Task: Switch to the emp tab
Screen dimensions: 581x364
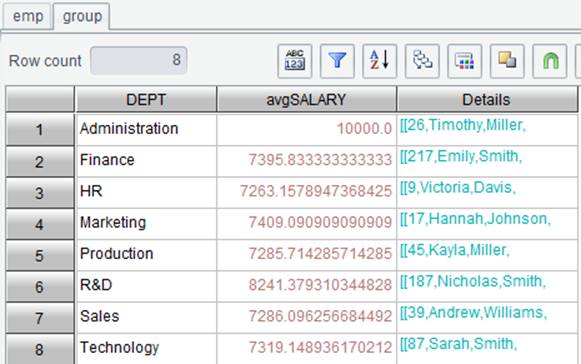Action: (28, 16)
